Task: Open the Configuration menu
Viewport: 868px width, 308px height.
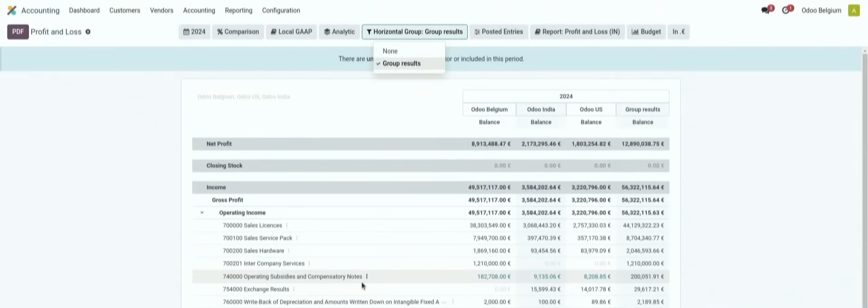Action: (281, 10)
